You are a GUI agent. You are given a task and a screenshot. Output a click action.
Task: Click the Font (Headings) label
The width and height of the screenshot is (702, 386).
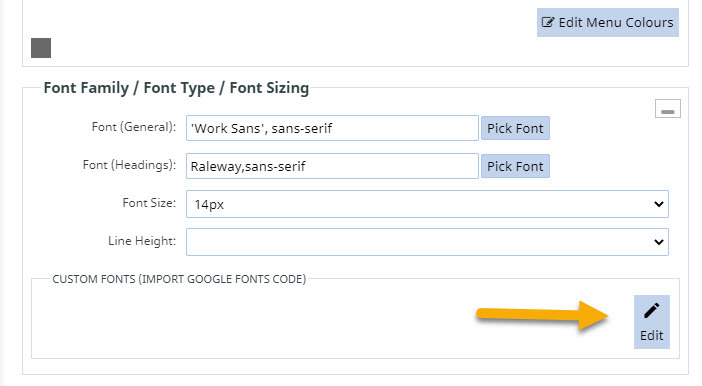(x=129, y=165)
